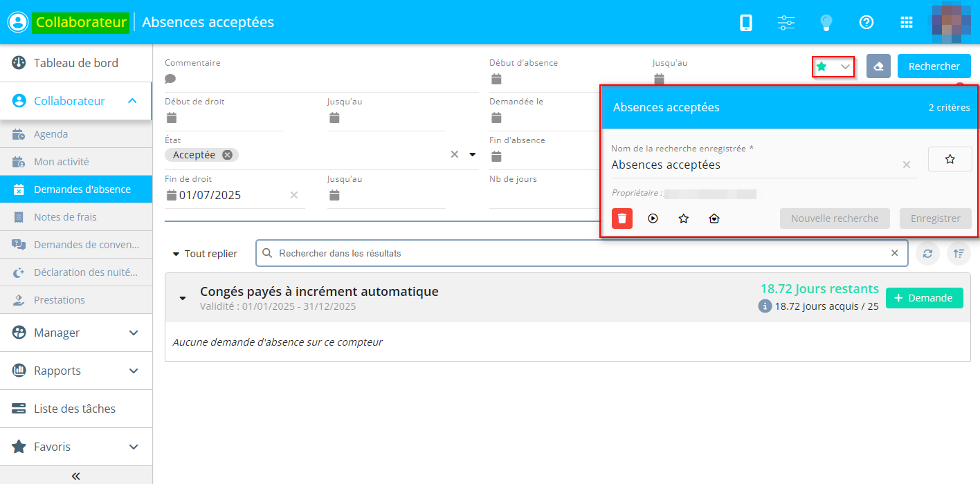Image resolution: width=980 pixels, height=484 pixels.
Task: Toggle star icon in saved search toolbar
Action: tap(684, 218)
